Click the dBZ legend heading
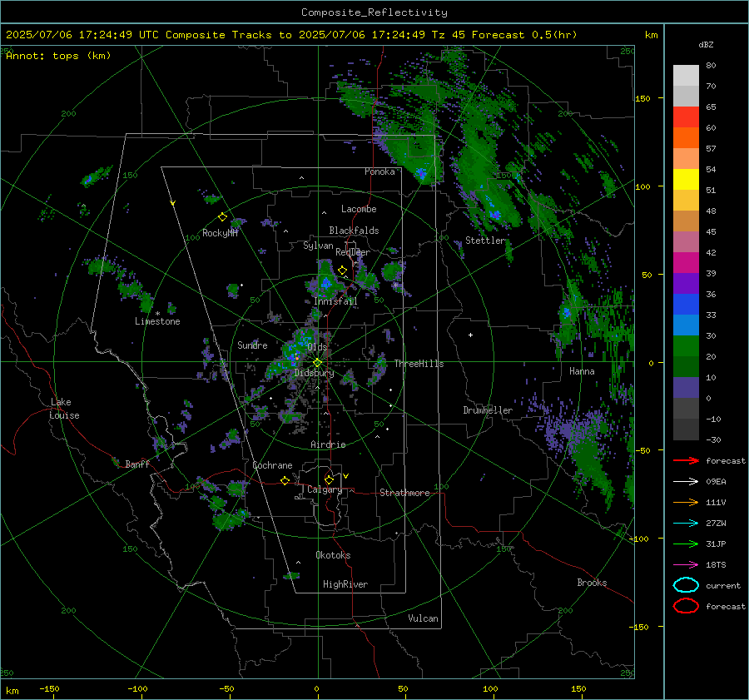The height and width of the screenshot is (700, 749). click(x=706, y=45)
